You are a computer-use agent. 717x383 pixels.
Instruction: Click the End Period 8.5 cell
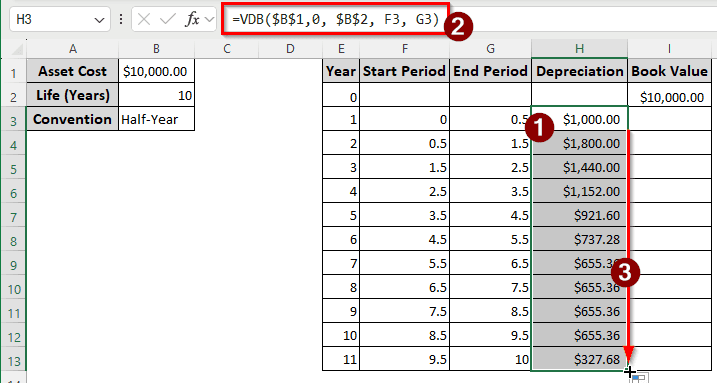[491, 311]
